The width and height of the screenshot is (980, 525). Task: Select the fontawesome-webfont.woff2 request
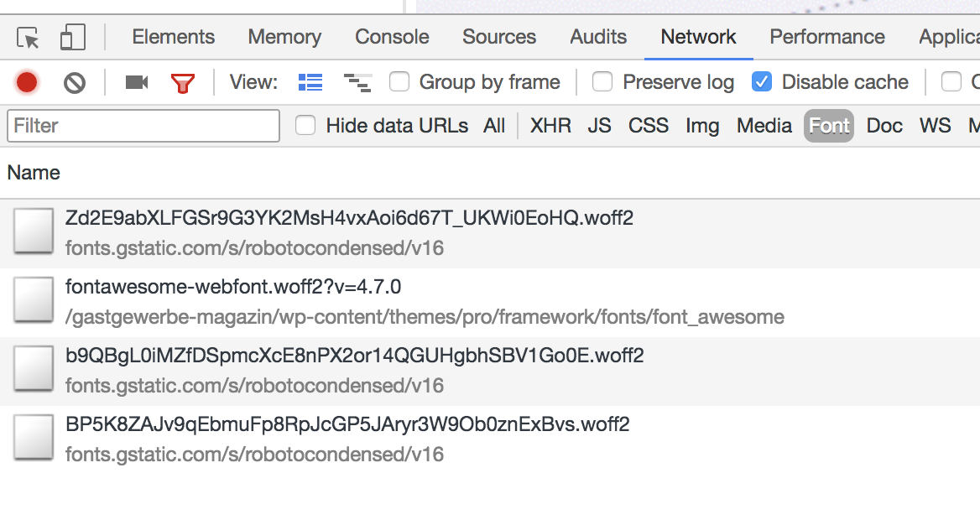tap(233, 288)
